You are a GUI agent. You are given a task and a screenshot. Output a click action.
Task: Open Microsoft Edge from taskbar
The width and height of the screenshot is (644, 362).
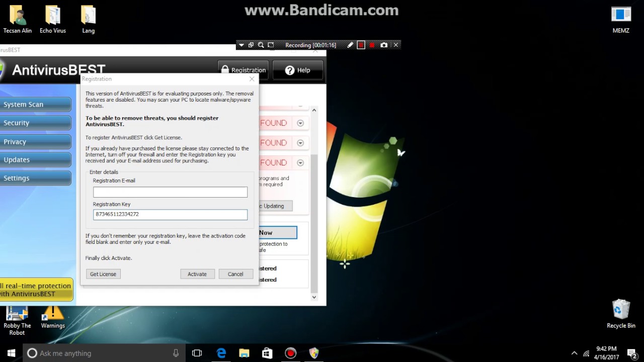click(221, 353)
